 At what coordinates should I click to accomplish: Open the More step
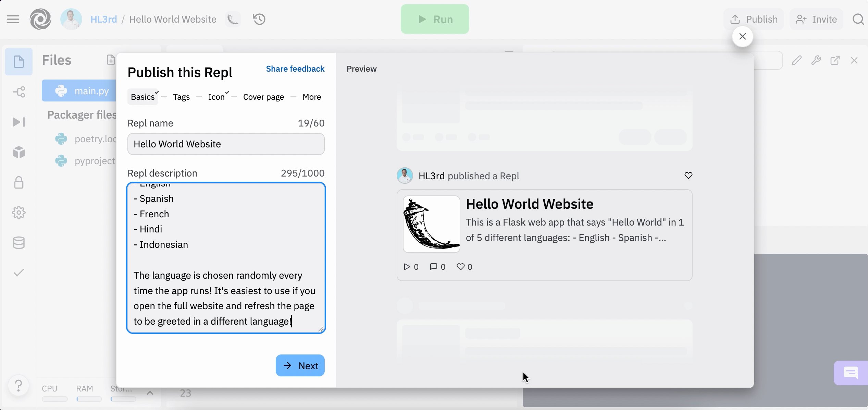(312, 97)
